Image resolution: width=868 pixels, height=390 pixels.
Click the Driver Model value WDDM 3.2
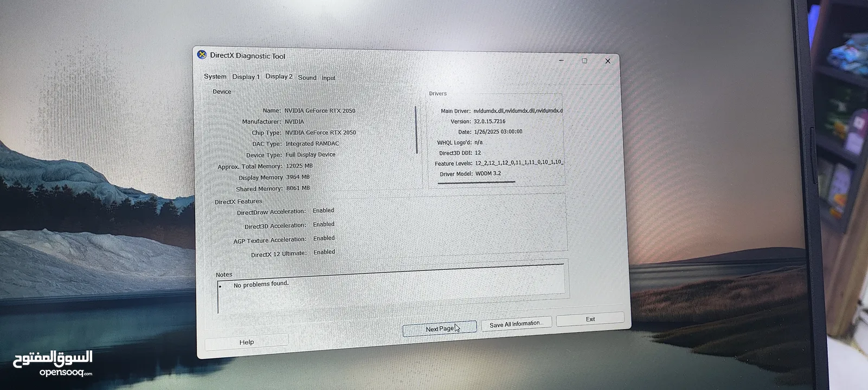coord(488,173)
